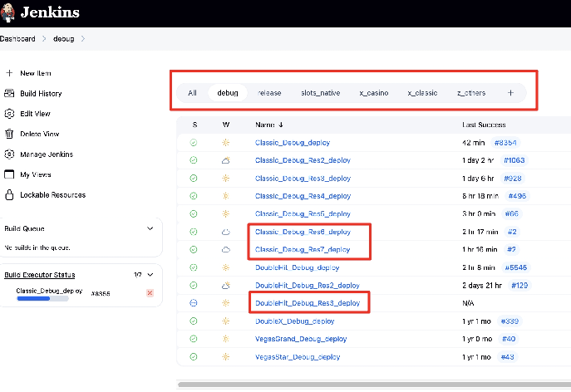571x392 pixels.
Task: Click the Classic_Debug_Res2_deploy weather icon
Action: (225, 160)
